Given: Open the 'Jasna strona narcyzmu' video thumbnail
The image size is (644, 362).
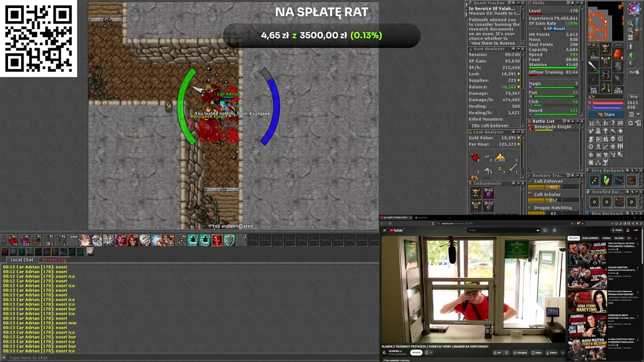Looking at the screenshot, I should (587, 302).
